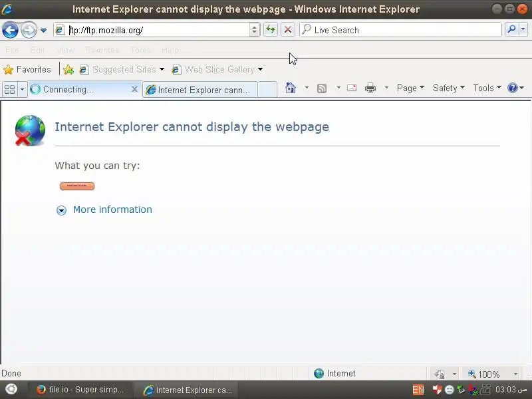Click the Internet security zone indicator
The width and height of the screenshot is (532, 399).
334,374
